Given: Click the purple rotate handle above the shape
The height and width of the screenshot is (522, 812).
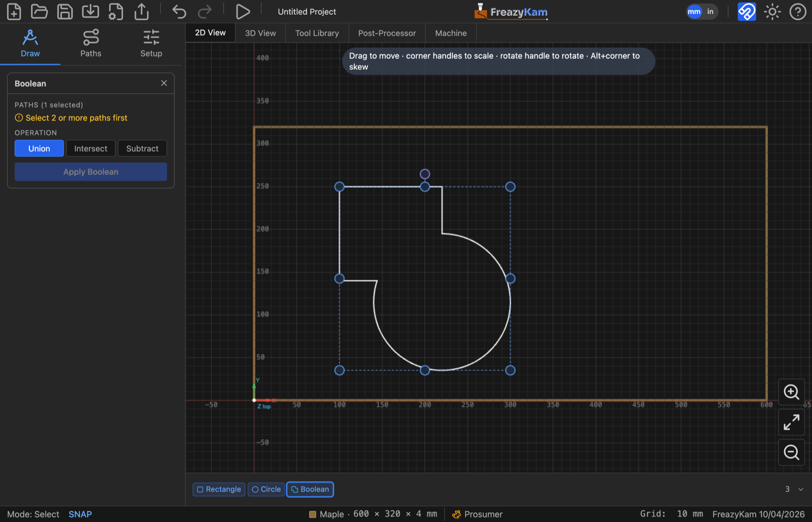Looking at the screenshot, I should click(x=425, y=174).
